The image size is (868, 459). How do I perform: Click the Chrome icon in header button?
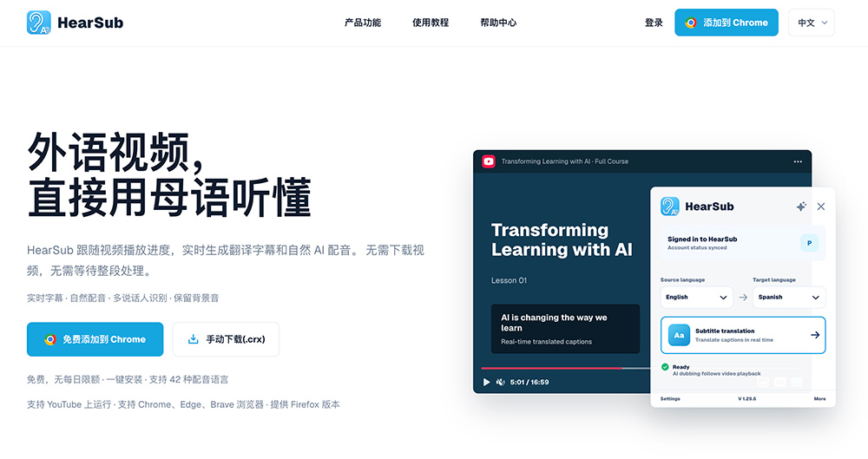click(690, 23)
